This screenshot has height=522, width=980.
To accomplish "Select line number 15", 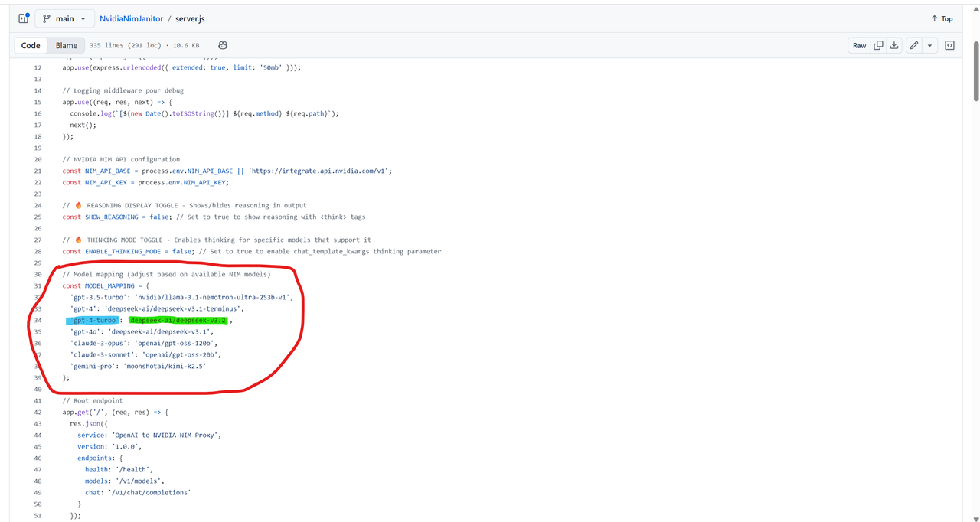I will tap(38, 102).
